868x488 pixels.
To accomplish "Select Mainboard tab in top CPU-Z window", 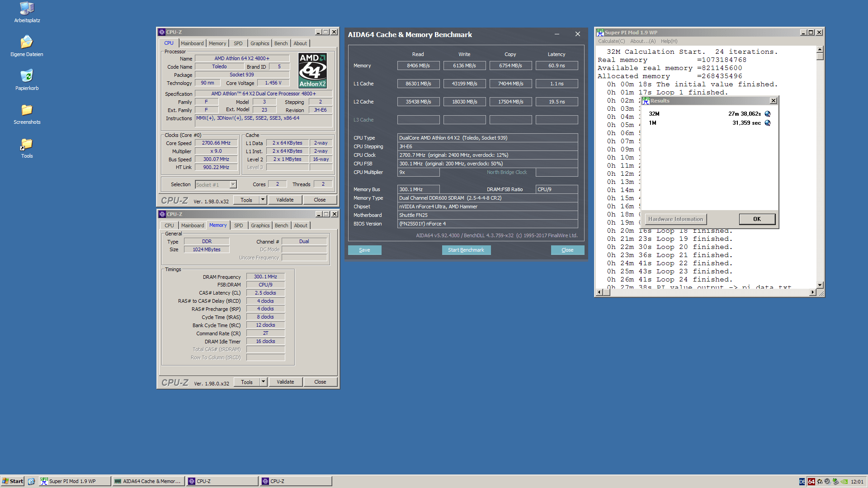I will pos(192,43).
